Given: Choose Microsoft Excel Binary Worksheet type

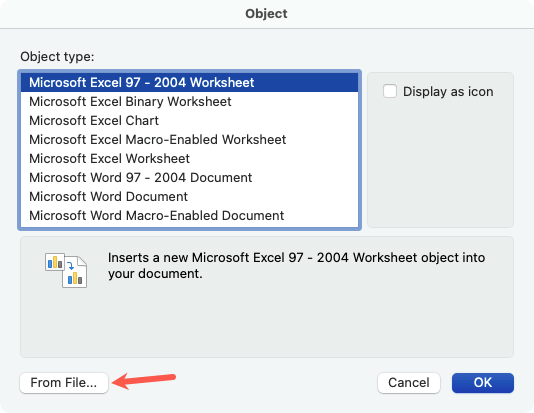Looking at the screenshot, I should pyautogui.click(x=189, y=101).
